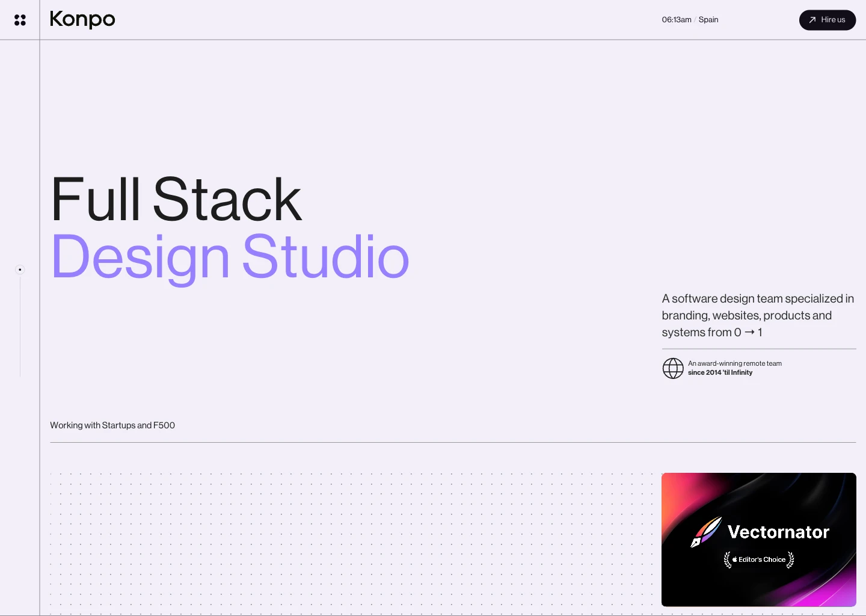Click the globe icon beside award-winning team text
Screen dimensions: 866x616
click(673, 368)
